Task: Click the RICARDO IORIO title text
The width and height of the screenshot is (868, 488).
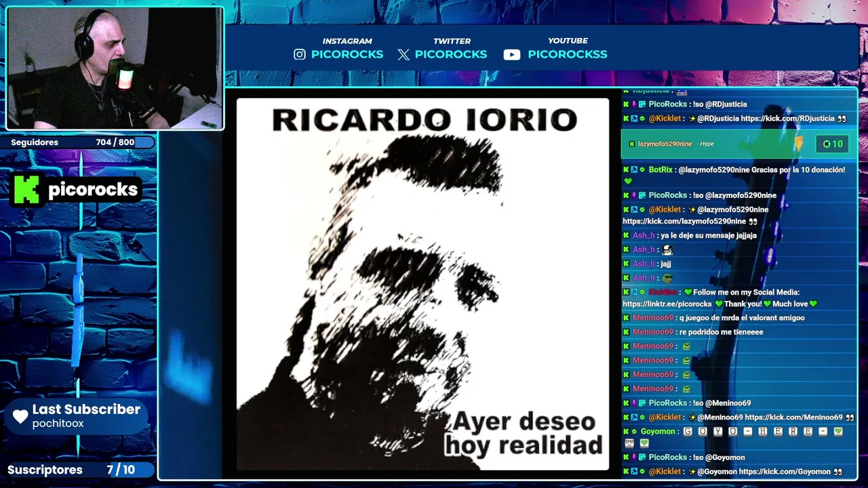Action: [425, 120]
